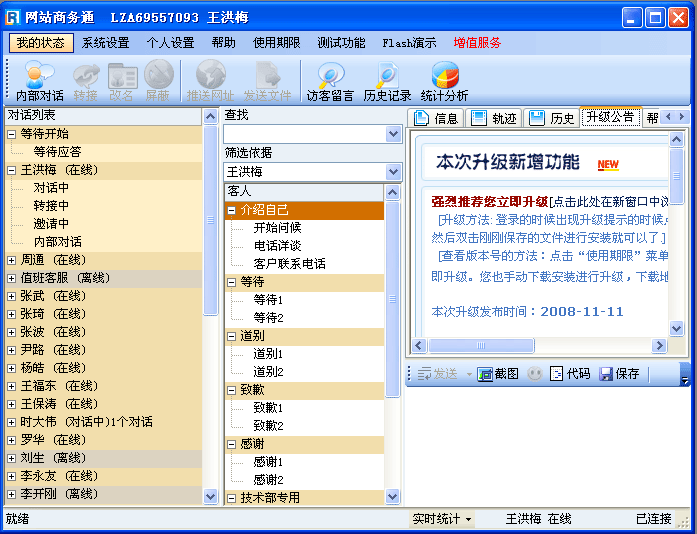Screen dimensions: 697x534
Task: Select the 电话详谈 quick reply item
Action: pos(277,245)
